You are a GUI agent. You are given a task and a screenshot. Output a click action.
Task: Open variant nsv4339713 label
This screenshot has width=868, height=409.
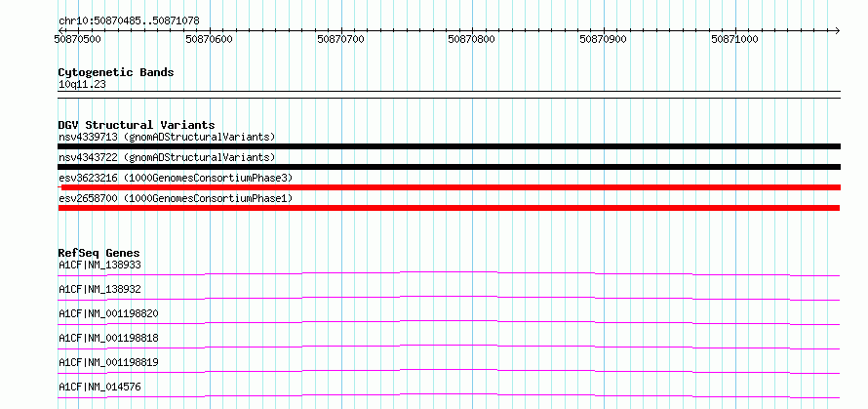pos(167,137)
